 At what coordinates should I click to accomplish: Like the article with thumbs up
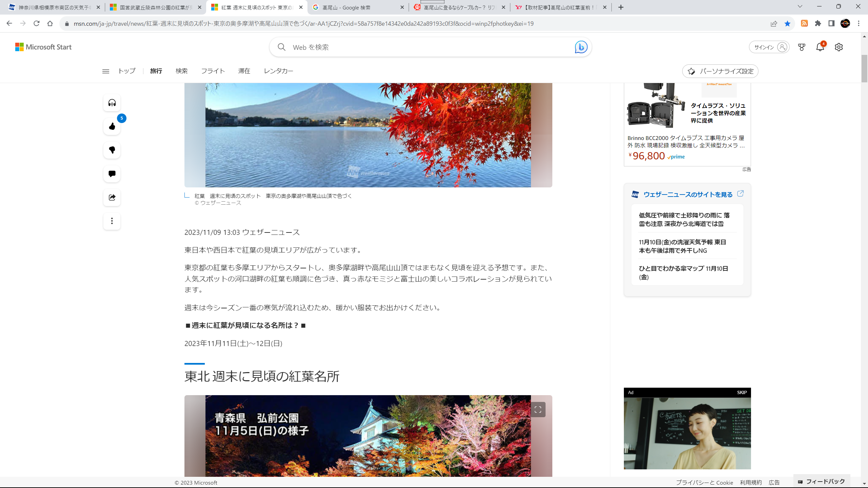coord(112,126)
